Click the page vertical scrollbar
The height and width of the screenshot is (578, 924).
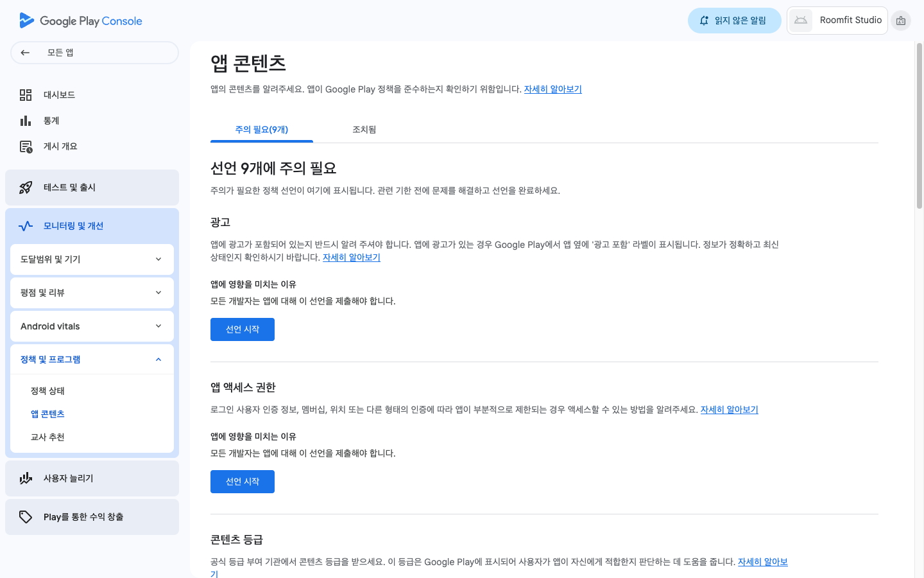(919, 126)
